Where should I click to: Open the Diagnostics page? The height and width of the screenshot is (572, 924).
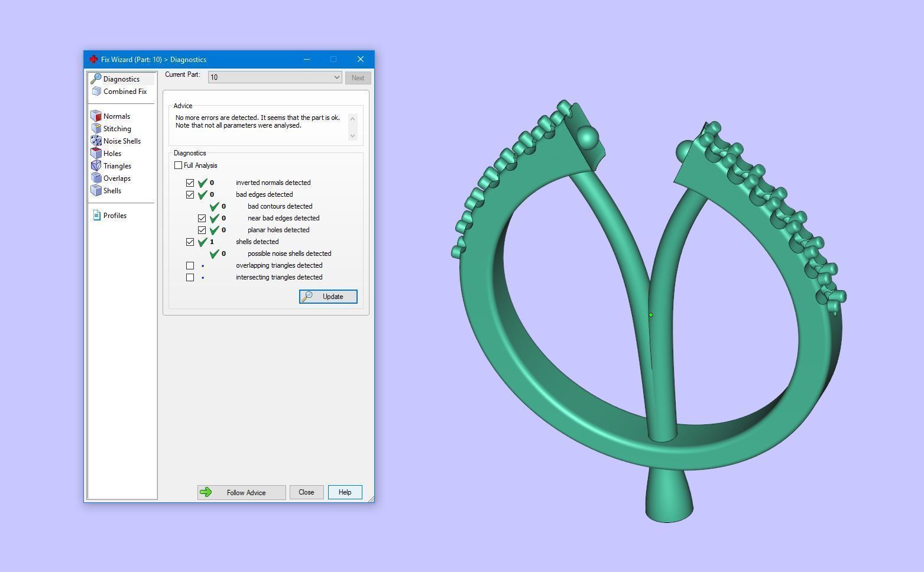point(121,79)
